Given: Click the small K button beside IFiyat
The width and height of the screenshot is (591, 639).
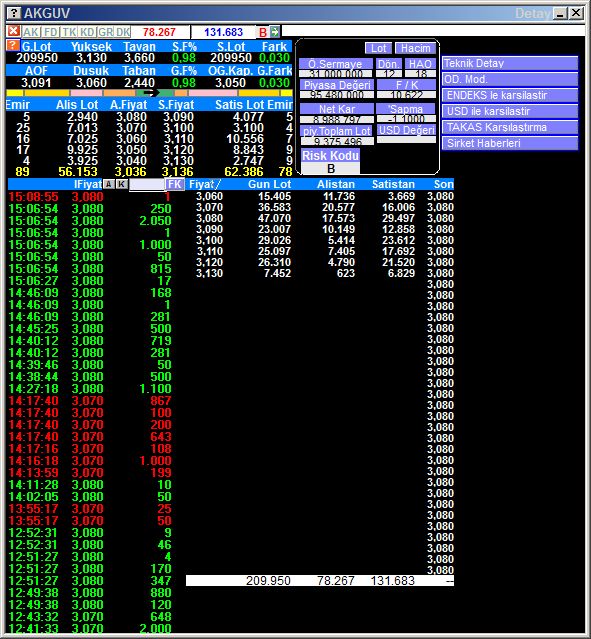Looking at the screenshot, I should pos(121,184).
